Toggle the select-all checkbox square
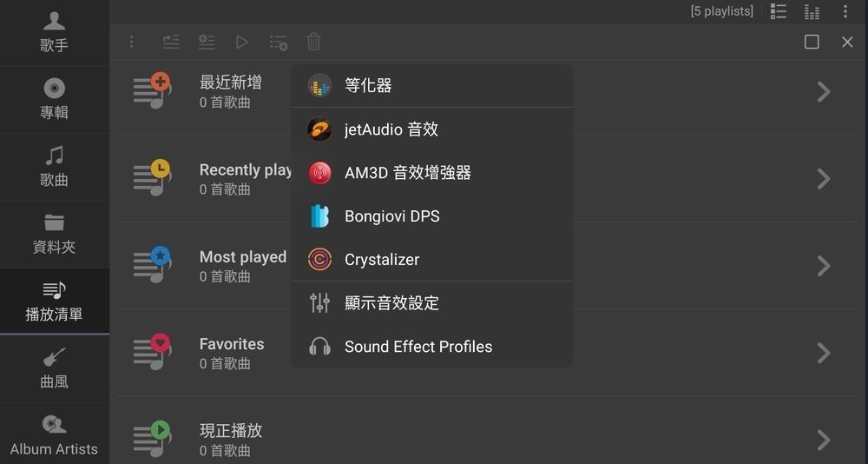The height and width of the screenshot is (464, 868). [812, 42]
